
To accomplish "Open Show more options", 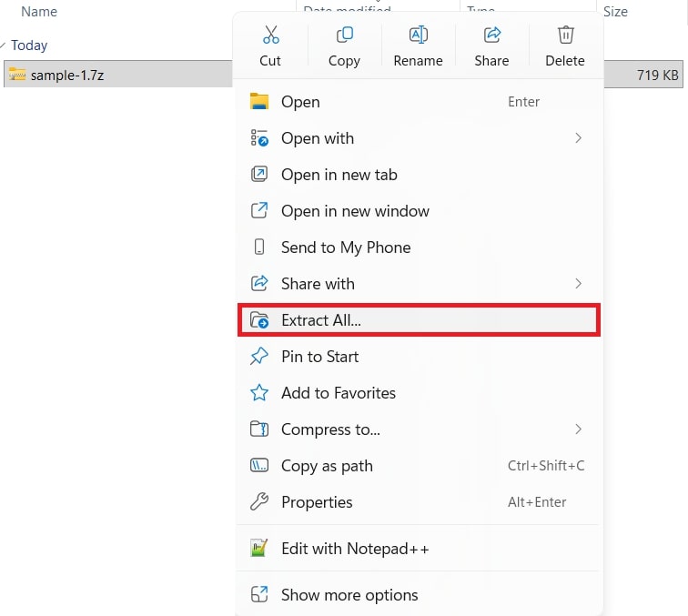I will pos(349,595).
